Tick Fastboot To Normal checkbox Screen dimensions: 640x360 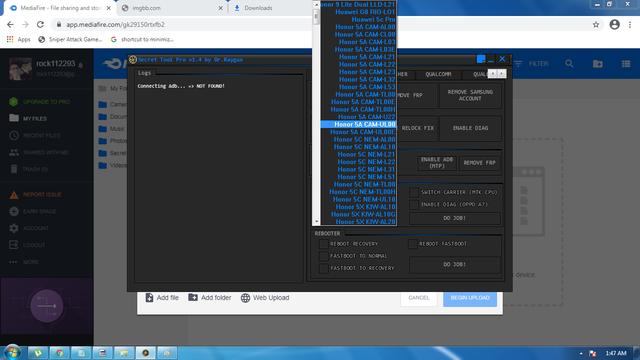(x=323, y=256)
